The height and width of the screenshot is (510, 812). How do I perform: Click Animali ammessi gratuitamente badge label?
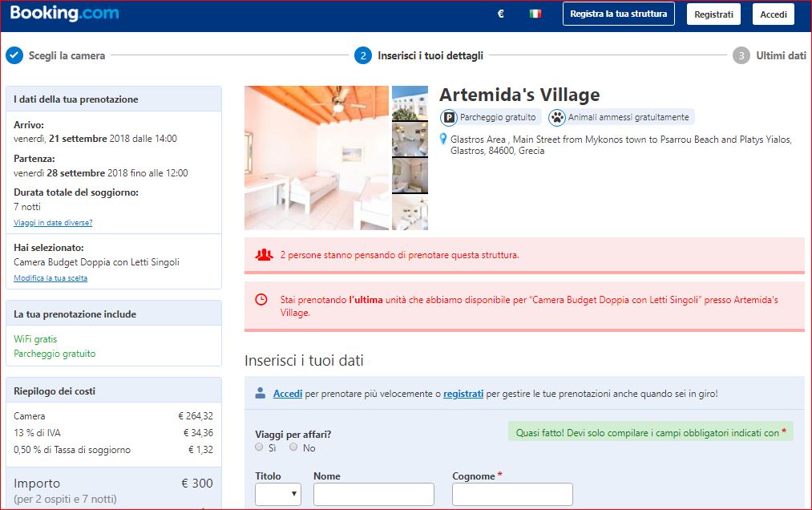[628, 118]
